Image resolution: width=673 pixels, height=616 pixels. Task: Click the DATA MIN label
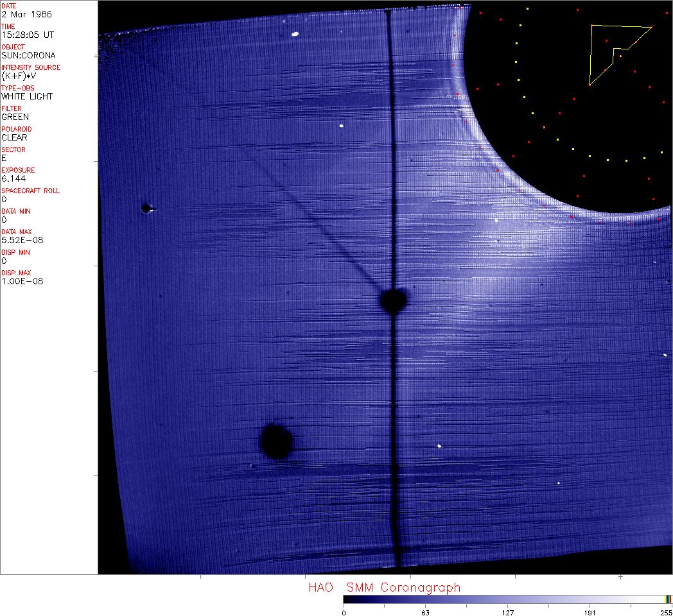[x=16, y=212]
